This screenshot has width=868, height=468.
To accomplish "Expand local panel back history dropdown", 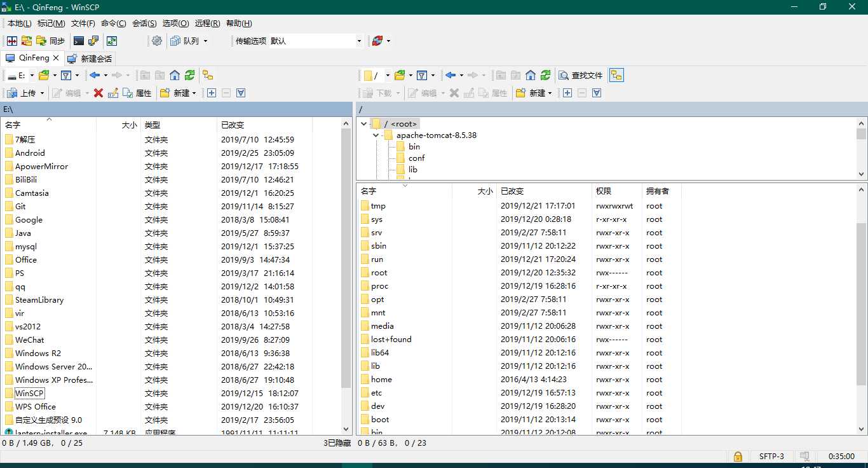I will pyautogui.click(x=105, y=75).
